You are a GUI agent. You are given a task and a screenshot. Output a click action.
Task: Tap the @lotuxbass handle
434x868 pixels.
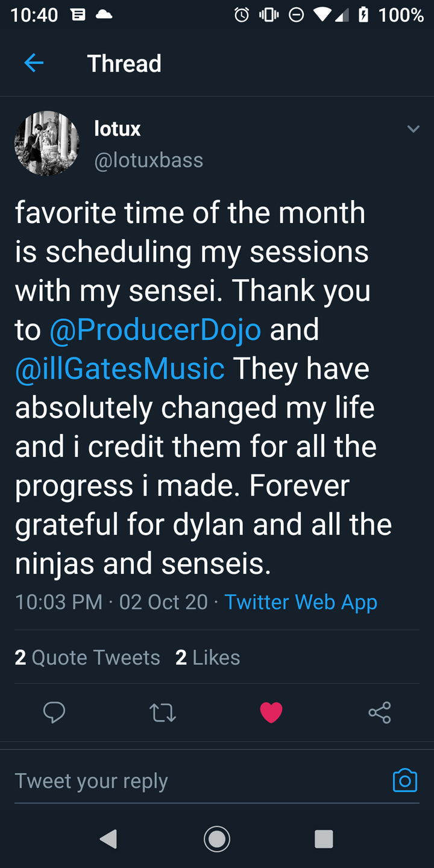pyautogui.click(x=149, y=160)
